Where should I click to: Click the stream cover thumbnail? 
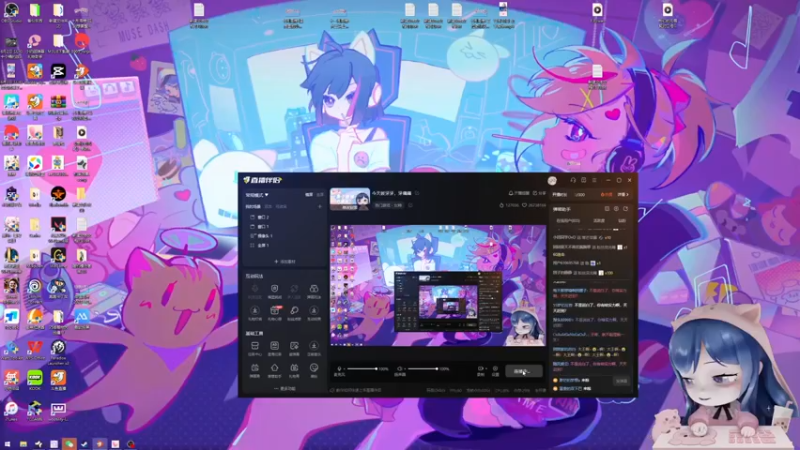pyautogui.click(x=349, y=199)
